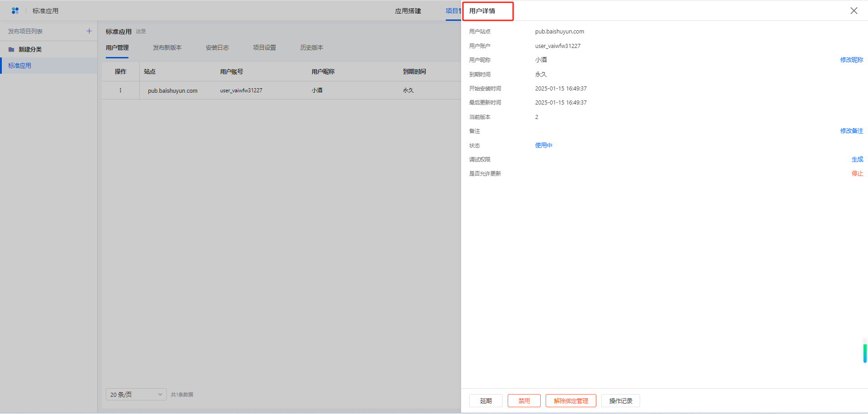The height and width of the screenshot is (414, 868).
Task: Switch to the 发布新版本 tab
Action: [167, 48]
